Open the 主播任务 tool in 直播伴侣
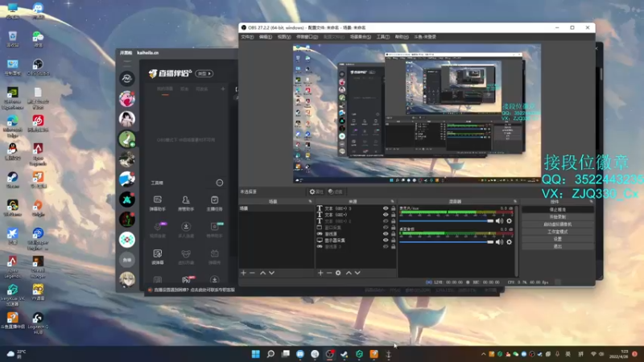This screenshot has height=362, width=644. (x=214, y=204)
